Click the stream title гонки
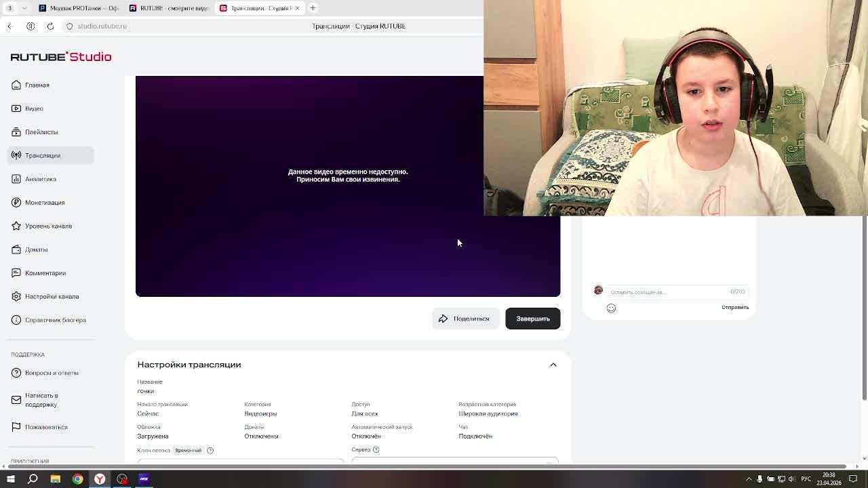868x488 pixels. [x=146, y=391]
